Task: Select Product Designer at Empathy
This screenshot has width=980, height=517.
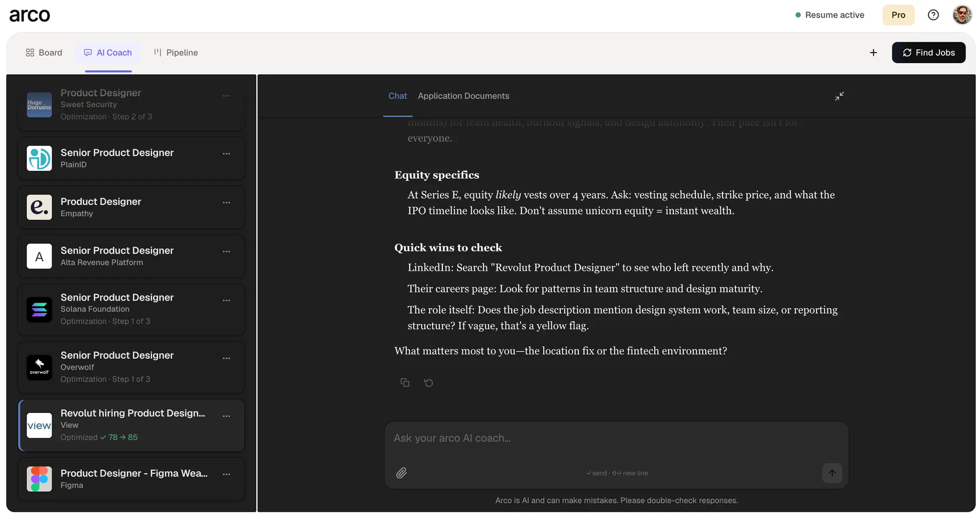Action: 131,207
